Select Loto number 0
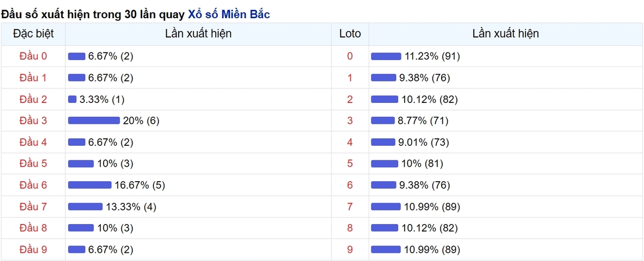Viewport: 644px width, 261px height. point(350,56)
